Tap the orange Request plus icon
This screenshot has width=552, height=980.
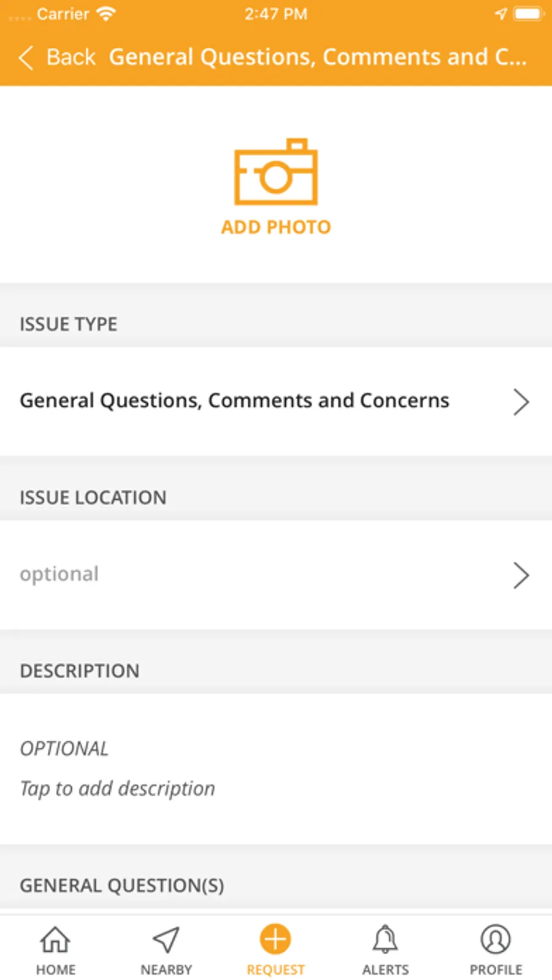(275, 939)
